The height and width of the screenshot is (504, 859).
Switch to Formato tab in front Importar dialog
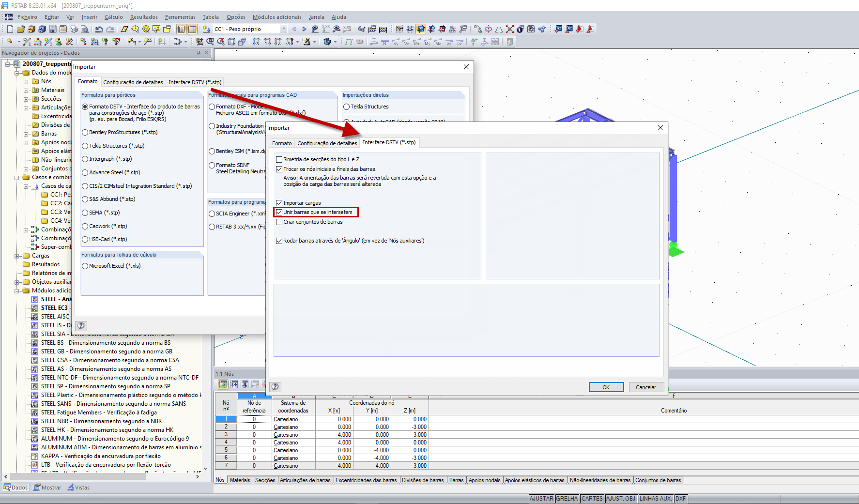[x=282, y=143]
